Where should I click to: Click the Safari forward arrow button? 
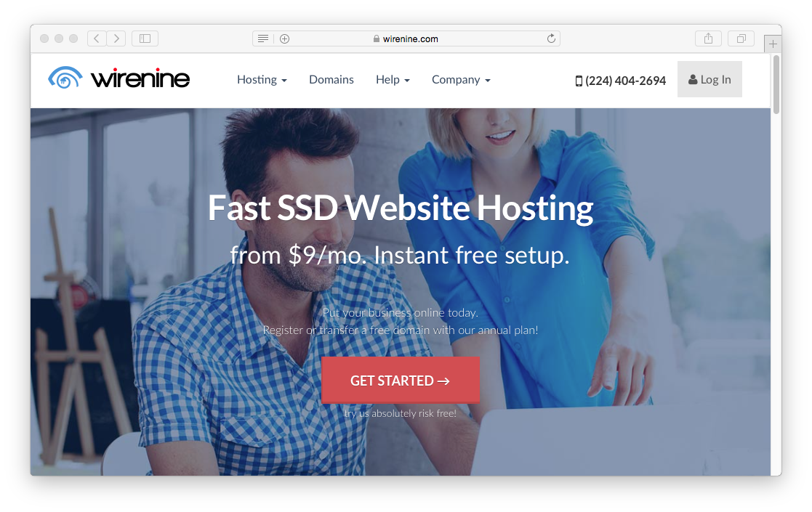[116, 38]
